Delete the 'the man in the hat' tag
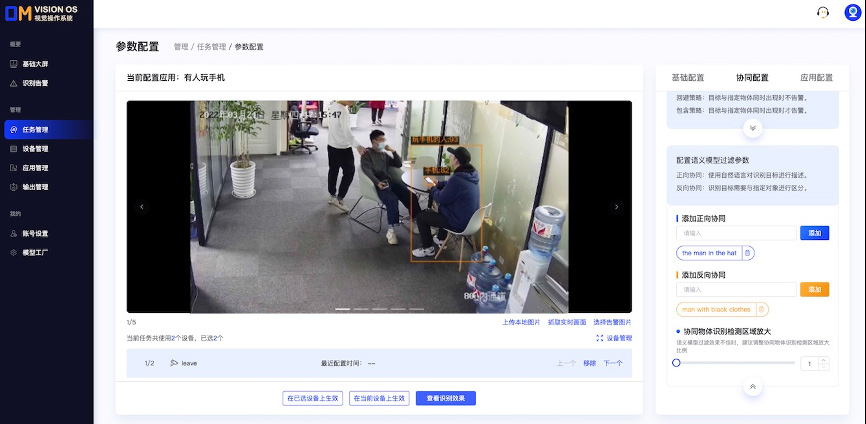This screenshot has height=424, width=866. tap(748, 253)
